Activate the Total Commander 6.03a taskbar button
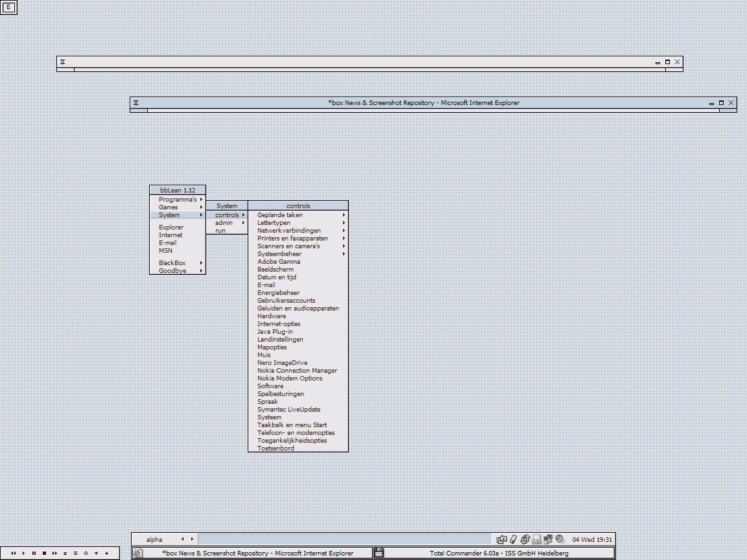Screen dimensions: 747x560 click(x=493, y=553)
